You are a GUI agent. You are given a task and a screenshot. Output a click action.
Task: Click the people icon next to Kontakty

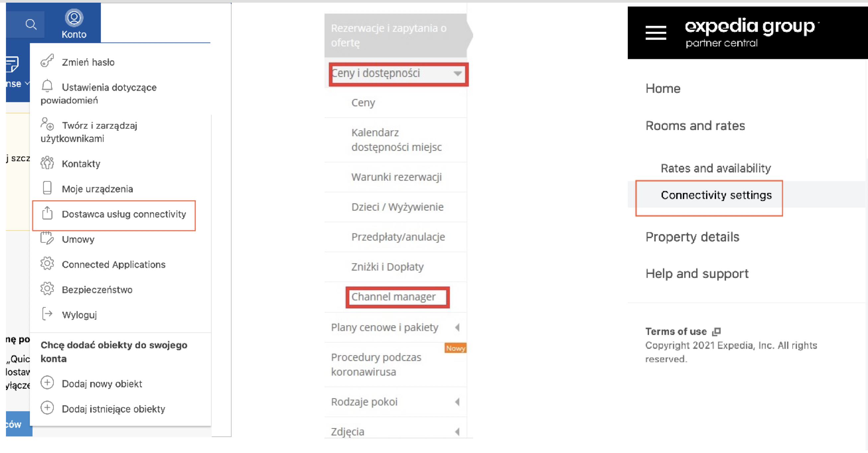click(47, 163)
